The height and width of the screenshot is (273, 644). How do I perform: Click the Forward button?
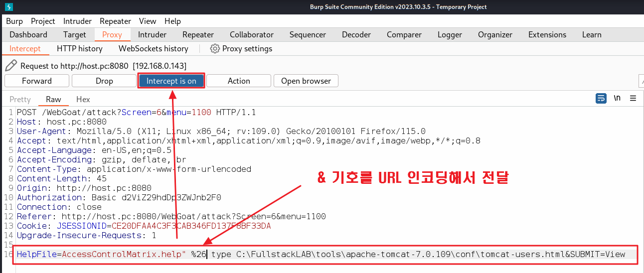click(37, 81)
